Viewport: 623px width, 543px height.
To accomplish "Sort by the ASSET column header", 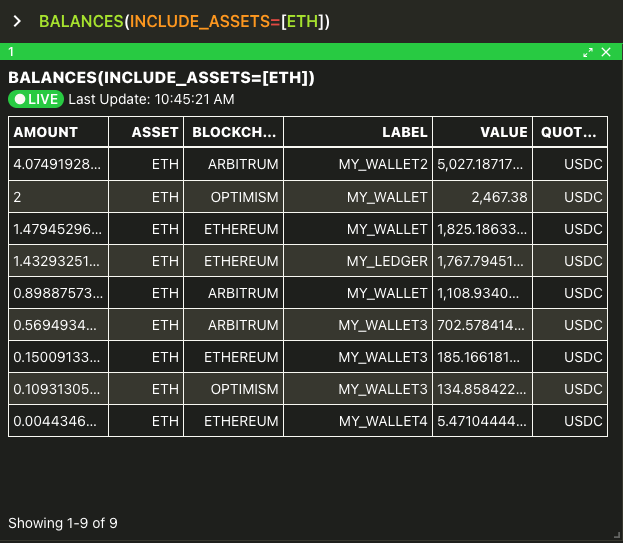I will point(146,132).
